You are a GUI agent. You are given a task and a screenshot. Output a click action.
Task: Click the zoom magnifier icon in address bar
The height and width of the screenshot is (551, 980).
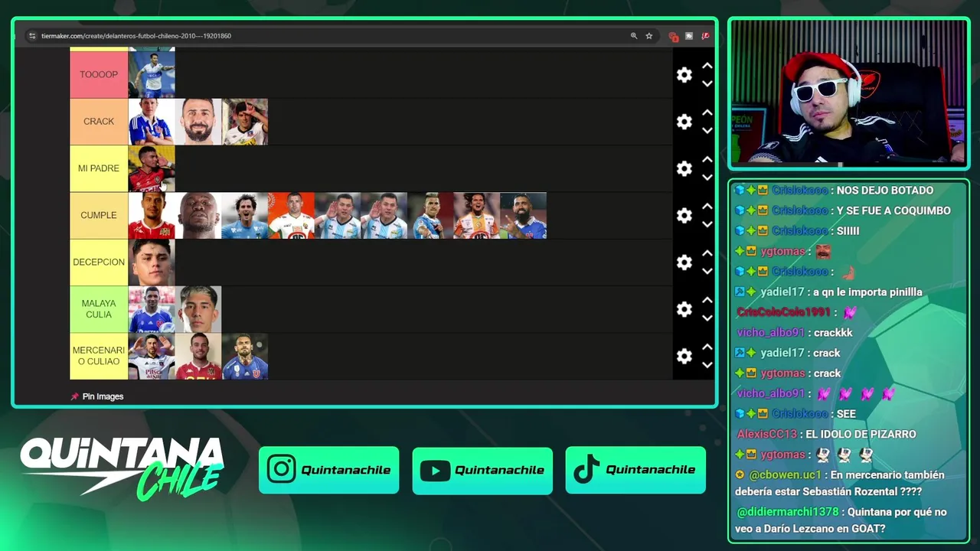click(x=634, y=36)
